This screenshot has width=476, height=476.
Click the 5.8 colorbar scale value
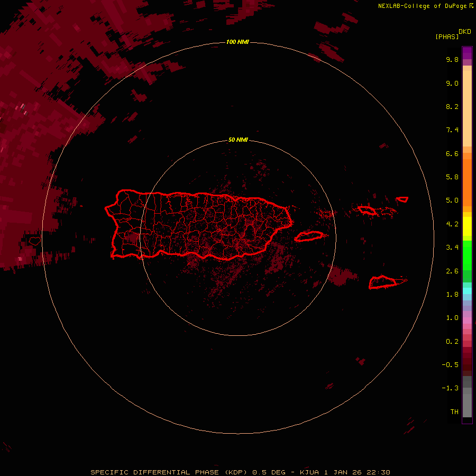pos(452,177)
